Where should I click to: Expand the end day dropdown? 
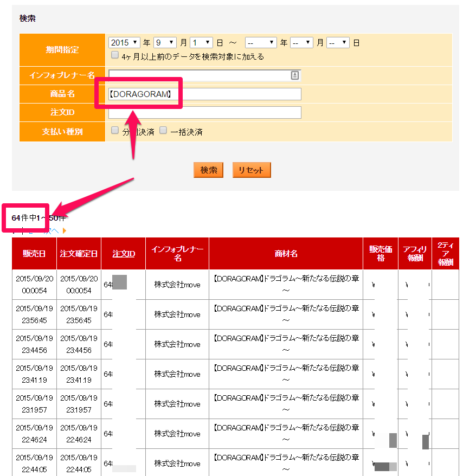[338, 42]
